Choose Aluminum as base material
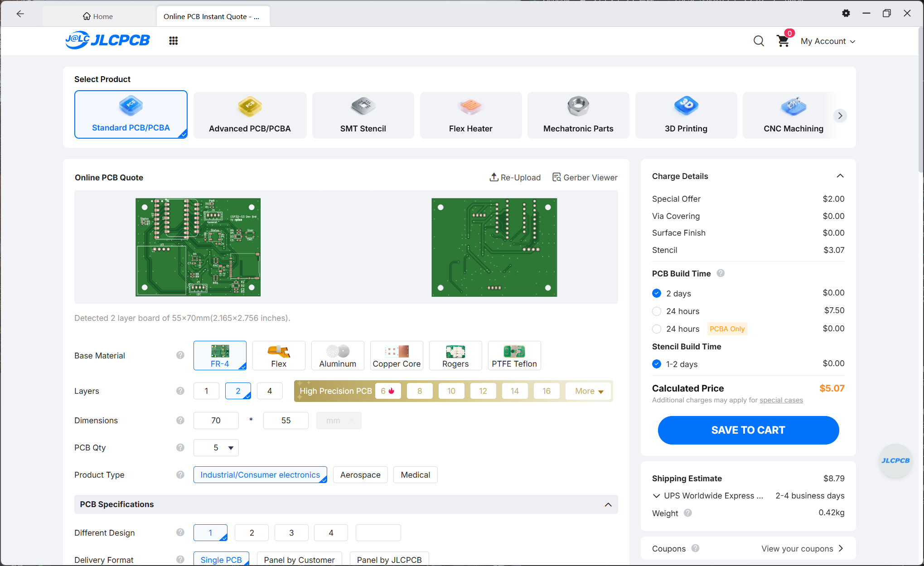This screenshot has width=924, height=566. [x=338, y=356]
